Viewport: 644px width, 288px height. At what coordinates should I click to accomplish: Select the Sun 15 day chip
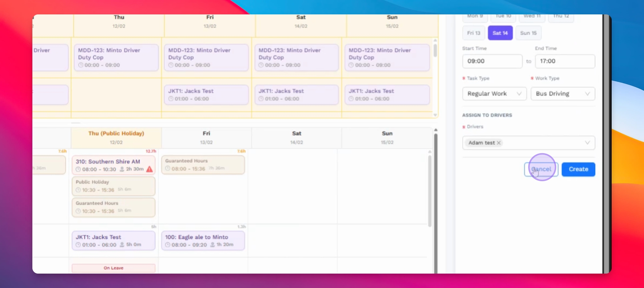click(x=529, y=33)
